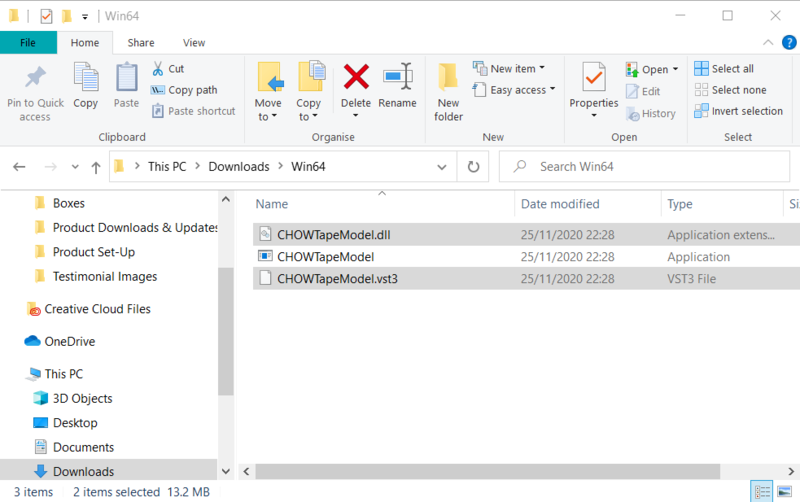Click the red Delete icon
This screenshot has width=800, height=502.
[x=356, y=78]
